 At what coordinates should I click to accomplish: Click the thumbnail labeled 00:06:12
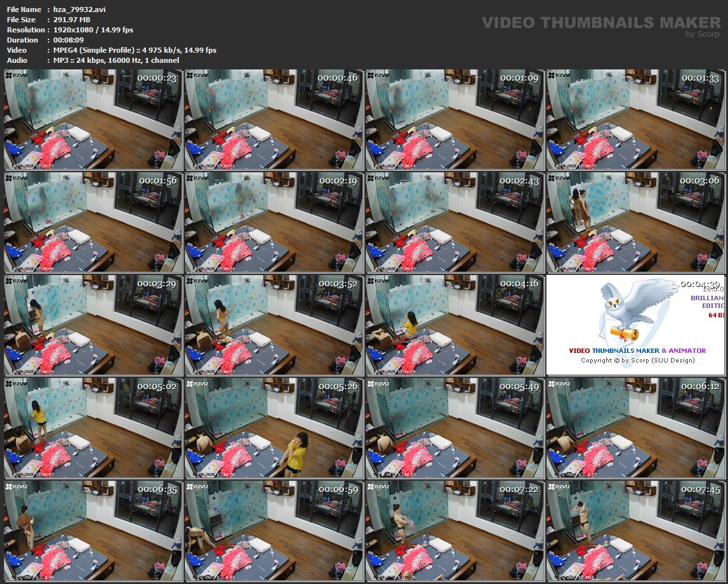point(635,428)
